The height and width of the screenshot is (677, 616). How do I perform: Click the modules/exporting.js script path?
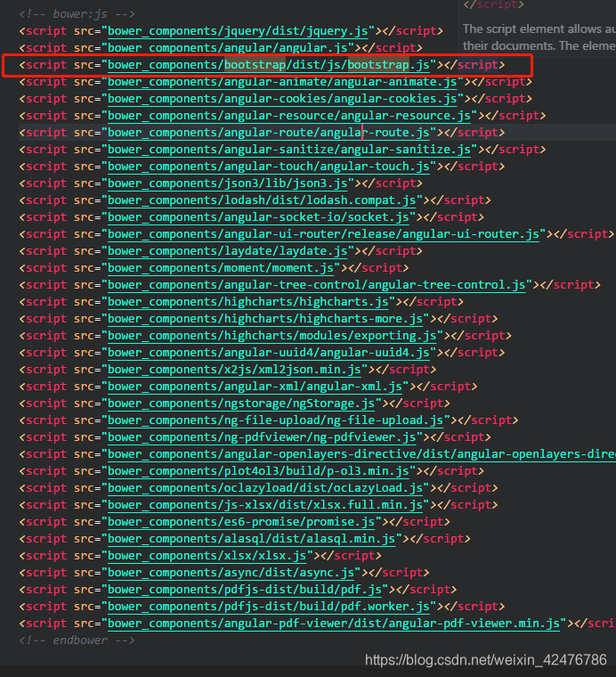pos(272,336)
